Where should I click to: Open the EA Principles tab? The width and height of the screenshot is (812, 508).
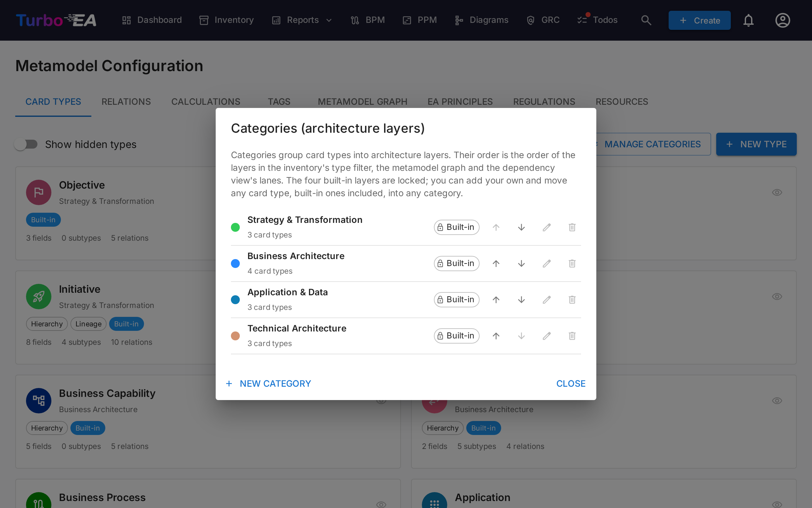click(460, 102)
